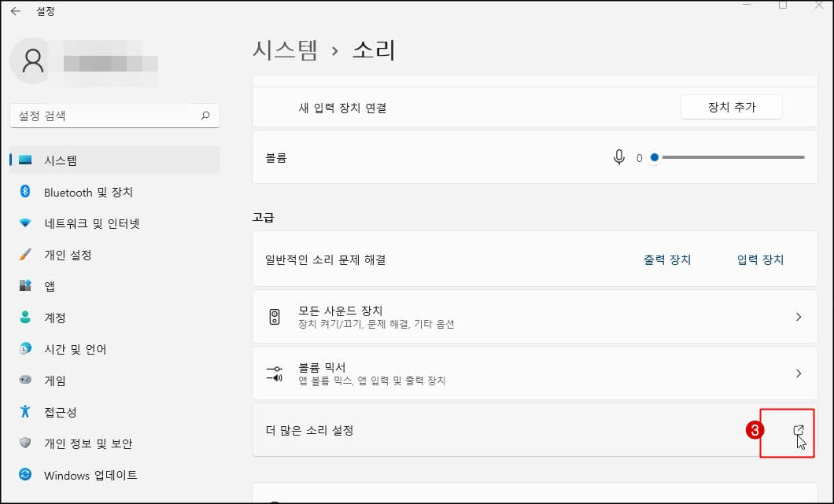Viewport: 834px width, 504px height.
Task: Open 더 많은 소리 설정 external link icon
Action: (797, 429)
